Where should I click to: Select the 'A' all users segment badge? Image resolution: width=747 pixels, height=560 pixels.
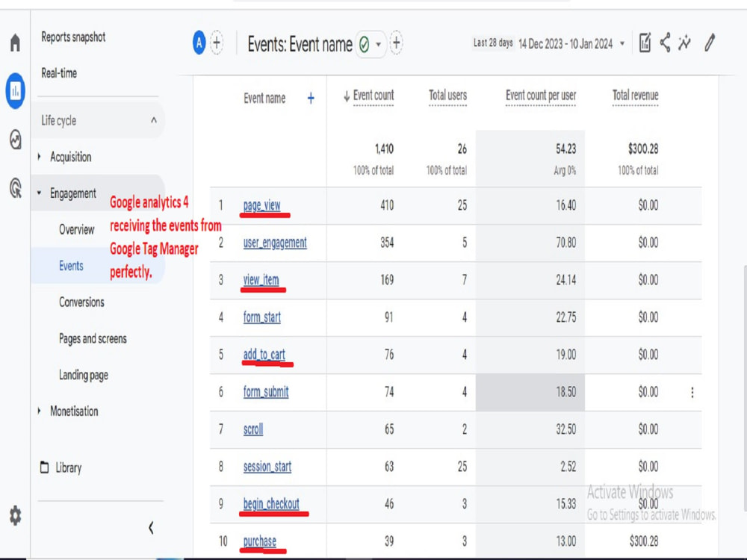(199, 43)
